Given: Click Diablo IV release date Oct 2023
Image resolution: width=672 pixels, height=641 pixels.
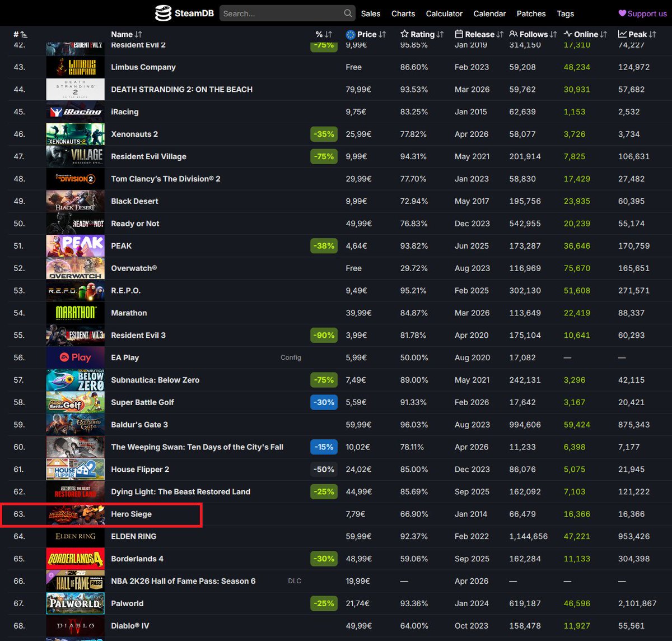Looking at the screenshot, I should [472, 626].
